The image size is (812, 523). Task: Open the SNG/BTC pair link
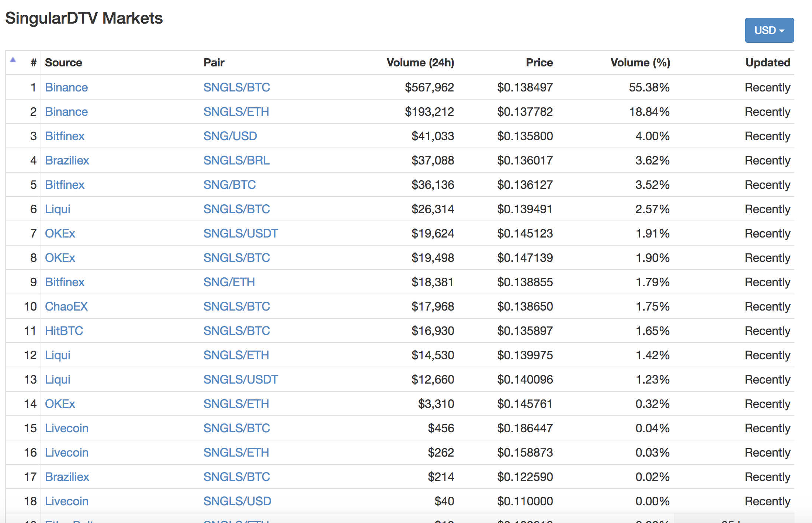[230, 185]
